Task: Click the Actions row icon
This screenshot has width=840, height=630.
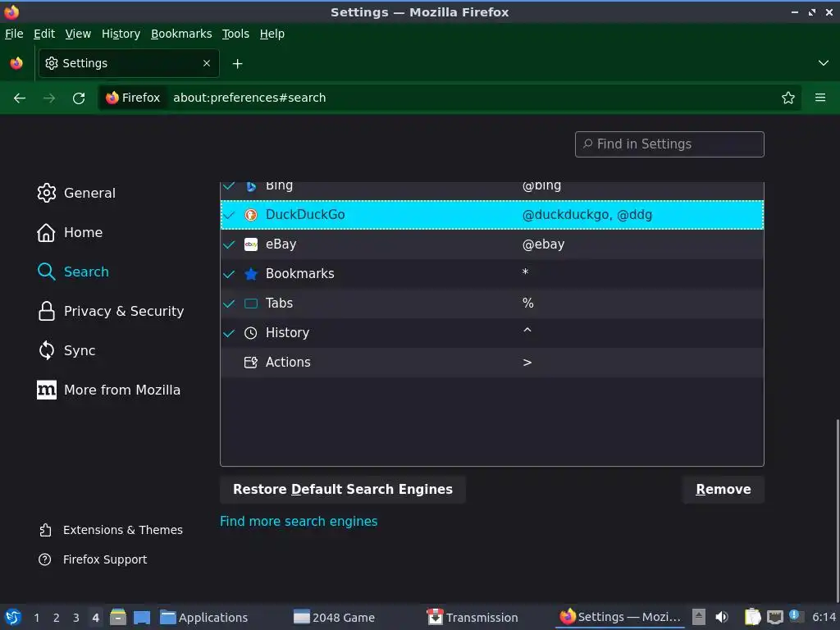Action: click(x=251, y=362)
